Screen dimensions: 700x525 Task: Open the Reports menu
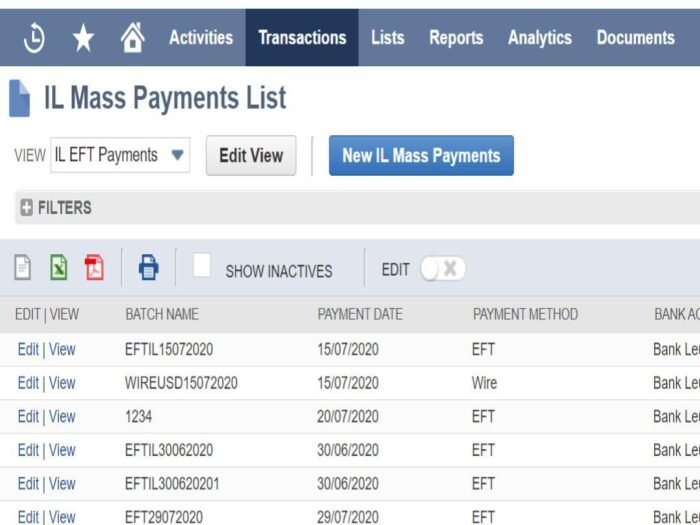[x=456, y=38]
